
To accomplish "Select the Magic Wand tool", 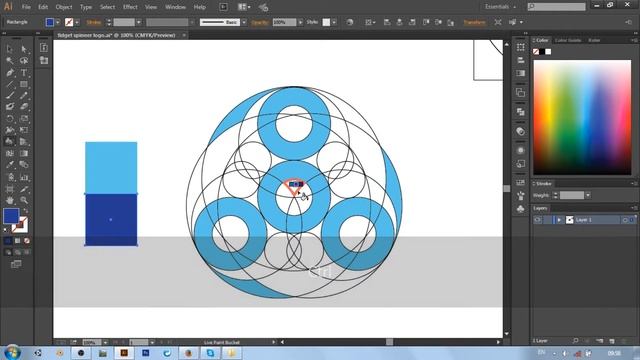I will [x=10, y=61].
